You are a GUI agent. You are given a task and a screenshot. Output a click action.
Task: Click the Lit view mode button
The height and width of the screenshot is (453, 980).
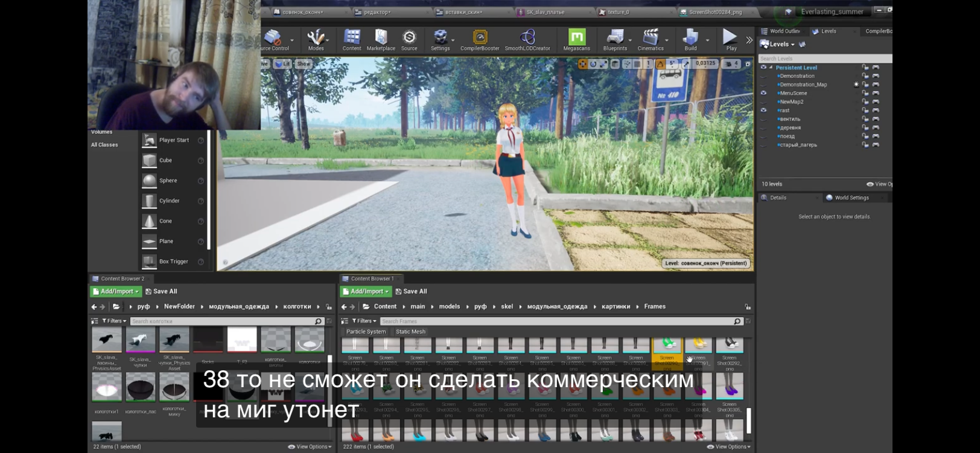point(283,63)
